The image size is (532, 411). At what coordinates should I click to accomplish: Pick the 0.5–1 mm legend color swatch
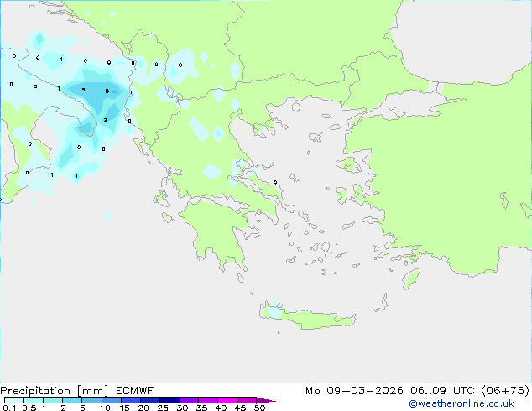click(x=34, y=400)
